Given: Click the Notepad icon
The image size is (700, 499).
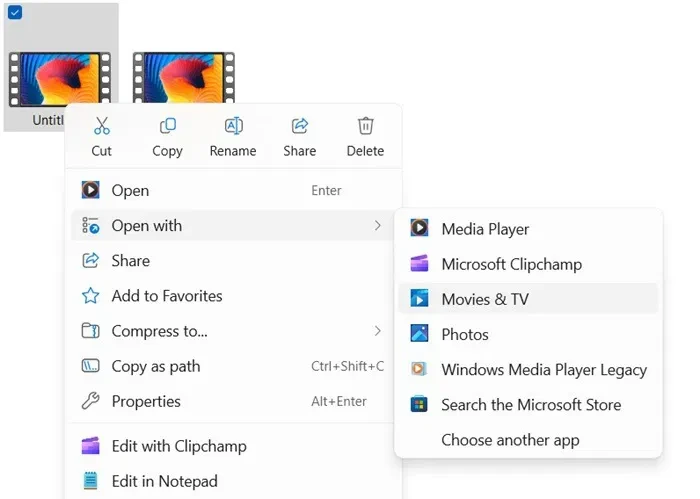Looking at the screenshot, I should pyautogui.click(x=91, y=481).
